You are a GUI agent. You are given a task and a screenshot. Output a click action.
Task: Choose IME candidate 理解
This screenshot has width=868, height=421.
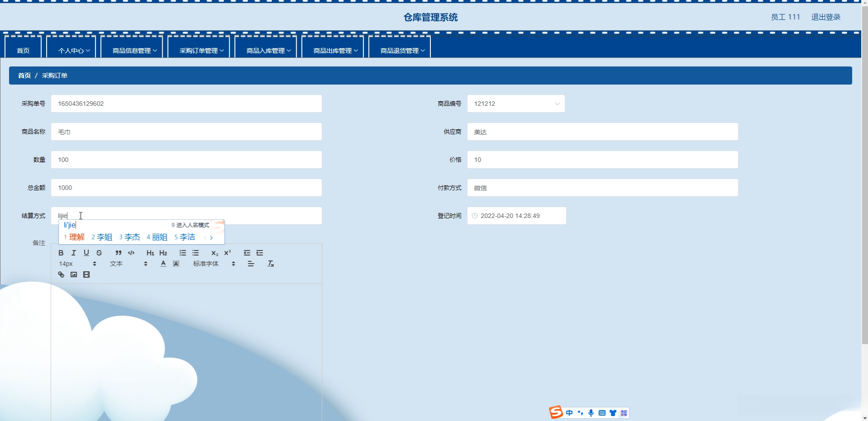[x=74, y=237]
